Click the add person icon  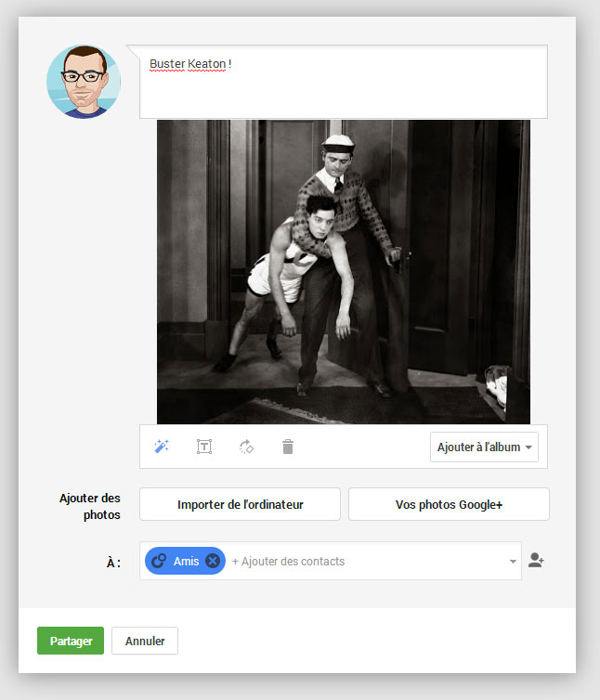point(536,560)
